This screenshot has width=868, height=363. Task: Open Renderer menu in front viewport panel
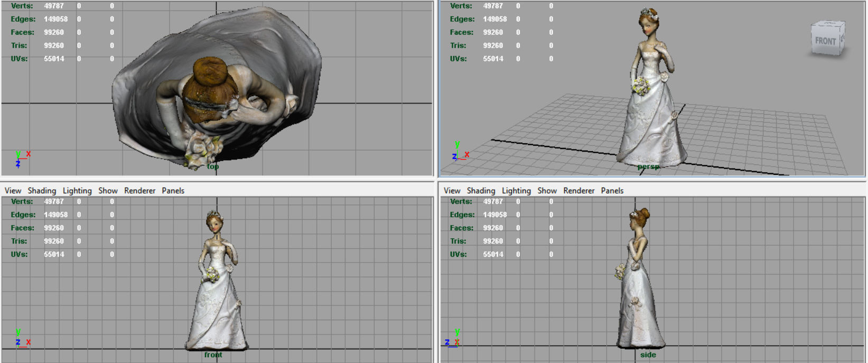point(139,191)
